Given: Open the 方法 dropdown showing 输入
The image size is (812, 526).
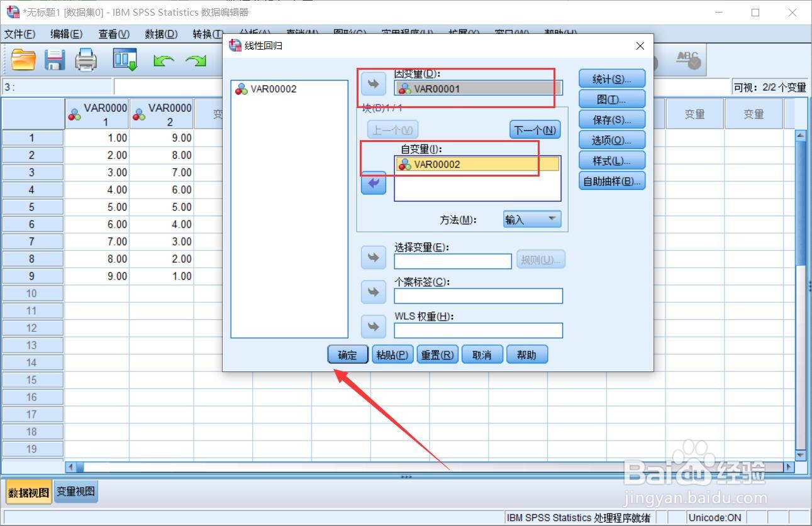Looking at the screenshot, I should [x=532, y=219].
